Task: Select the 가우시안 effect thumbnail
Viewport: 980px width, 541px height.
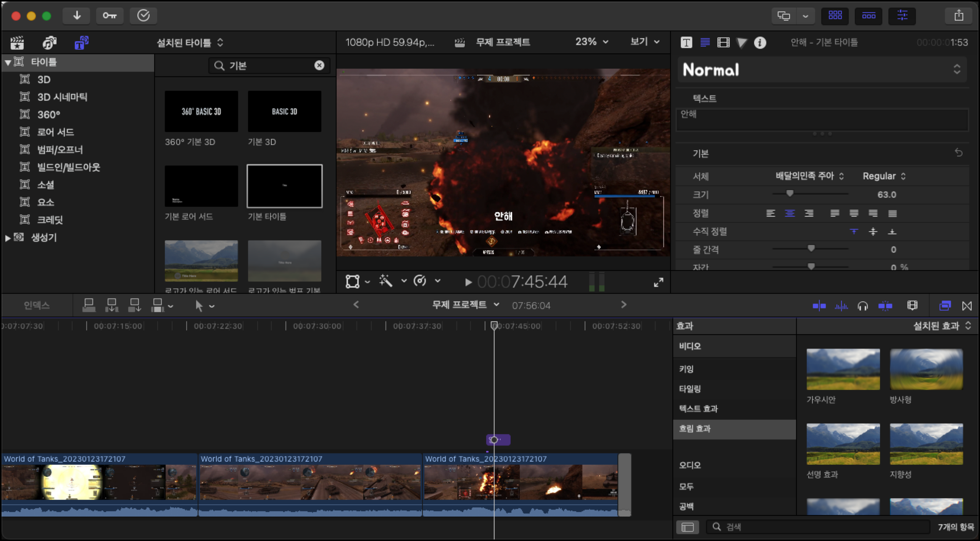Action: [x=843, y=369]
